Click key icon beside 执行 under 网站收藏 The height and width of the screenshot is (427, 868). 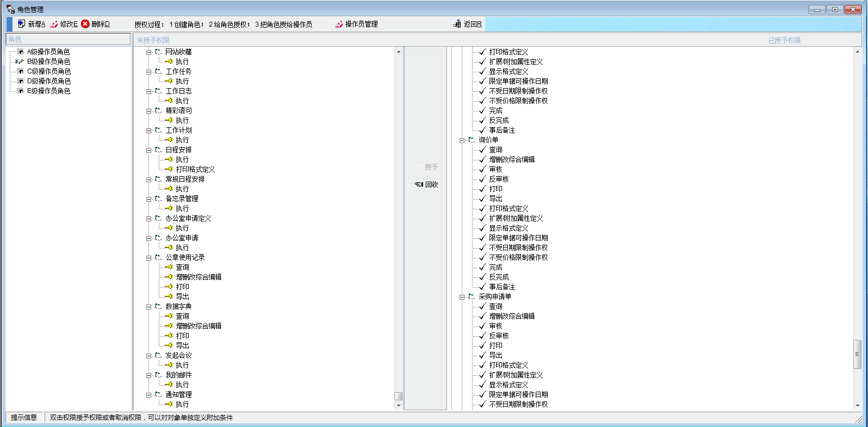(x=170, y=61)
